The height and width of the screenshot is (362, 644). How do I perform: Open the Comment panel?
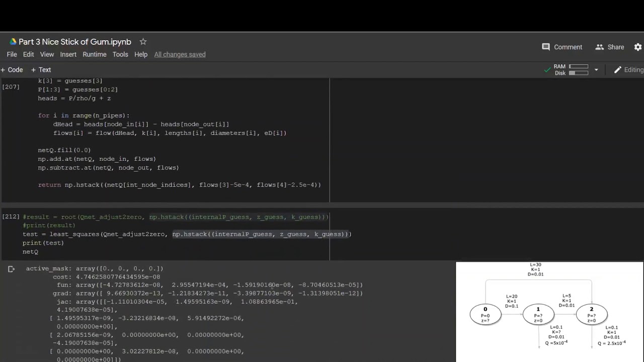562,47
